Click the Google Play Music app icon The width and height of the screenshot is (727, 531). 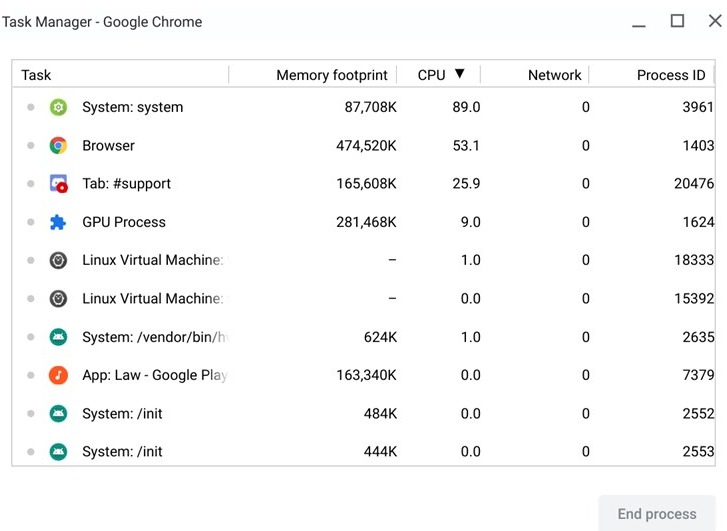58,375
